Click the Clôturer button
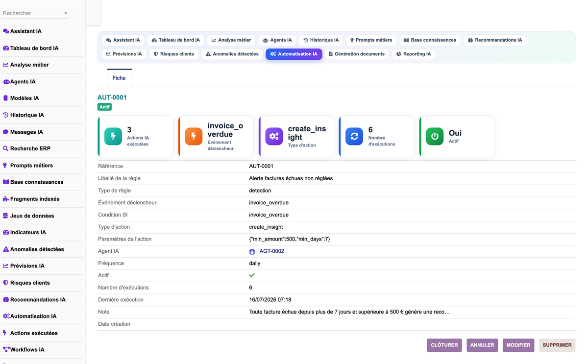This screenshot has height=364, width=588. (x=444, y=345)
